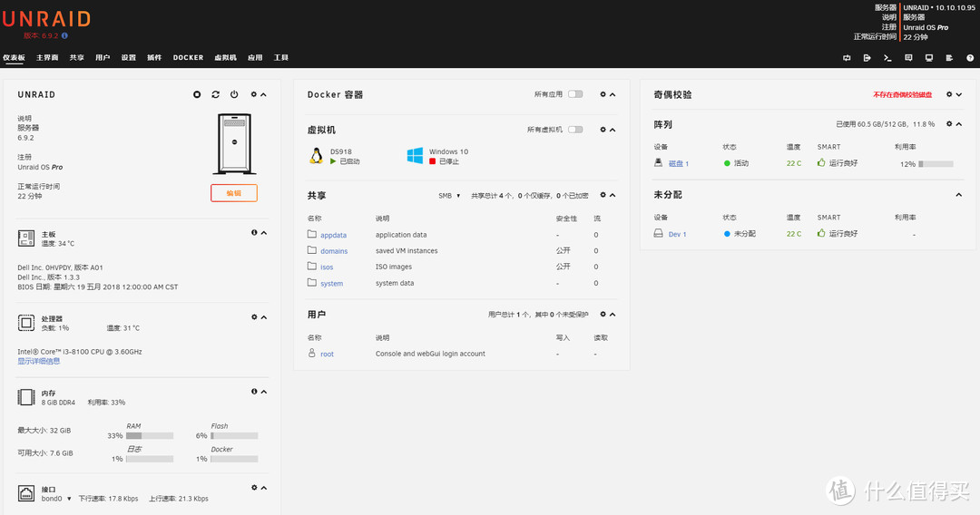
Task: Click the RAM usage bar
Action: tap(150, 436)
